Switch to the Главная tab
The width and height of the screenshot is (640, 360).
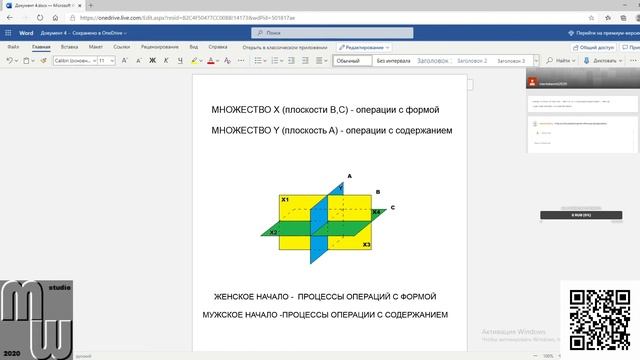[41, 47]
